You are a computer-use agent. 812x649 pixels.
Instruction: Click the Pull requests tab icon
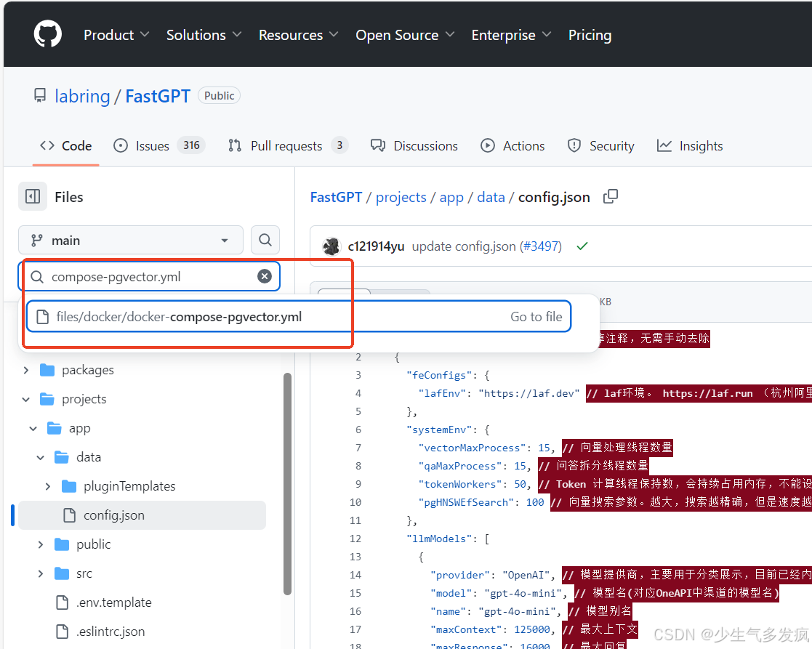tap(235, 146)
